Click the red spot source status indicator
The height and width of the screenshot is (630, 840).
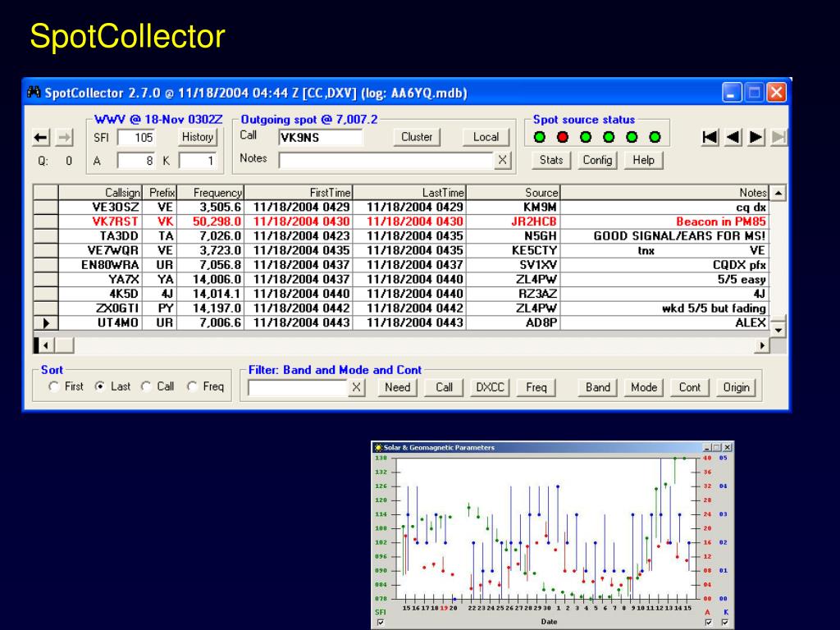[x=563, y=137]
